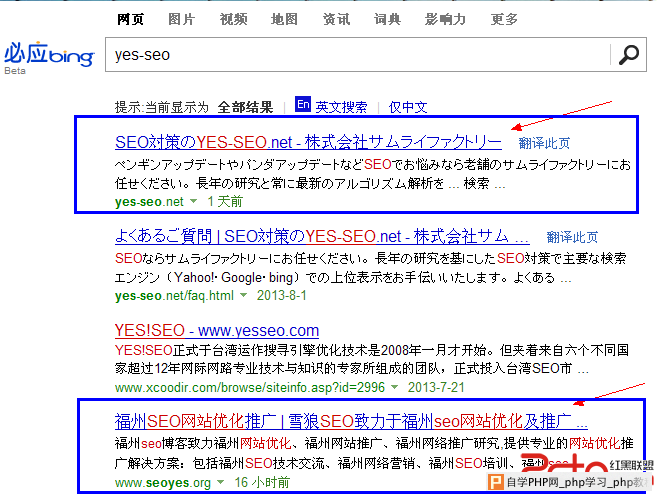657x496 pixels.
Task: Open the SEO対策のYES-SEO.net result title
Action: coord(308,142)
